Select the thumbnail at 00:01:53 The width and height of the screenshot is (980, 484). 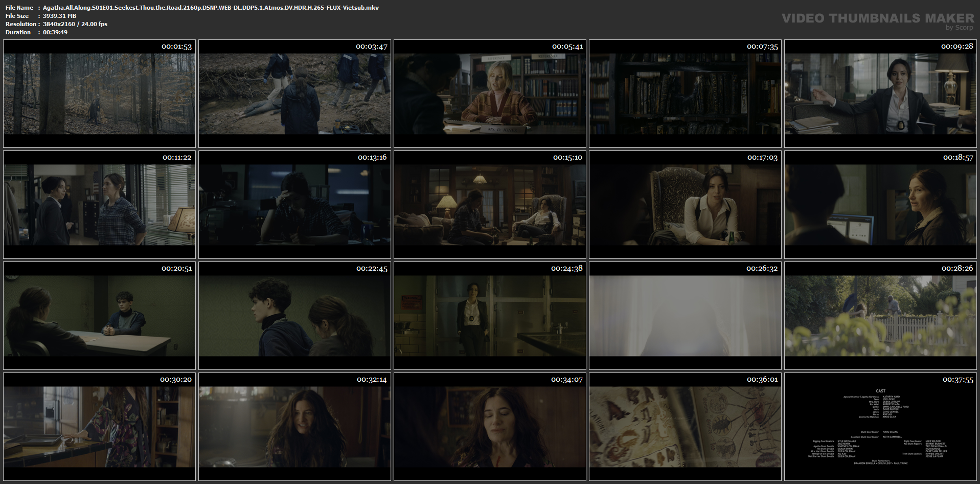coord(99,94)
